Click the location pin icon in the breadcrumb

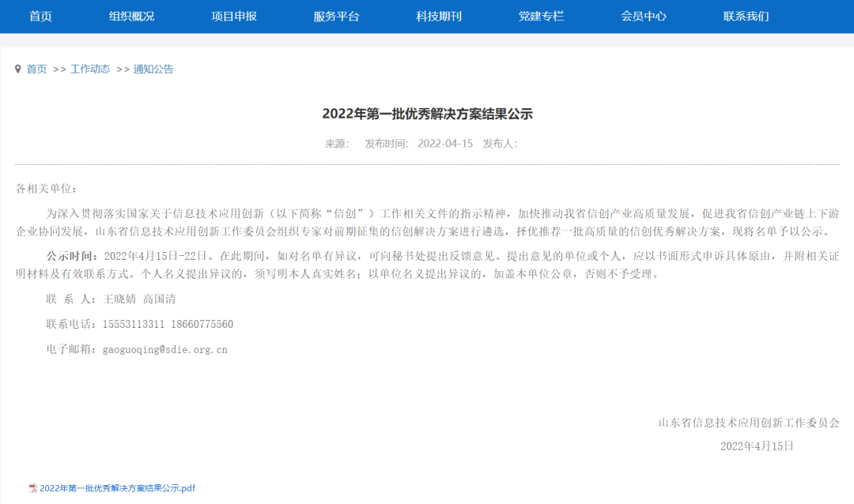click(18, 69)
